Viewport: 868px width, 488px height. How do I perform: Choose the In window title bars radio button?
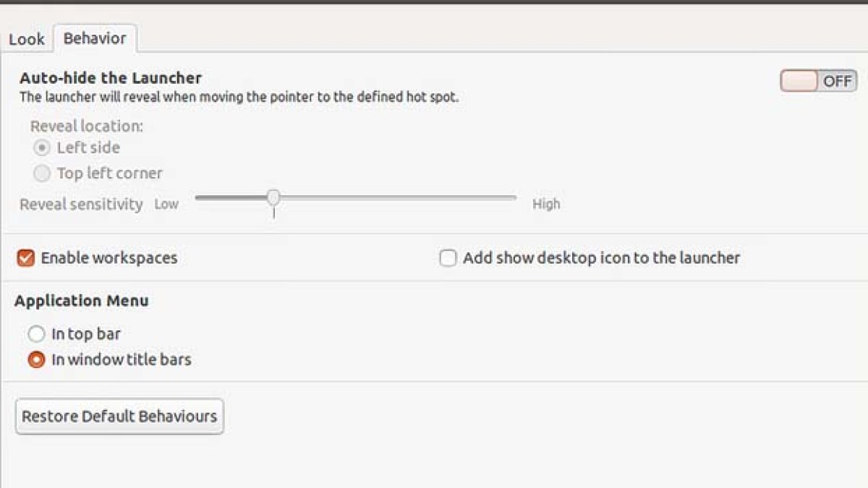[36, 359]
